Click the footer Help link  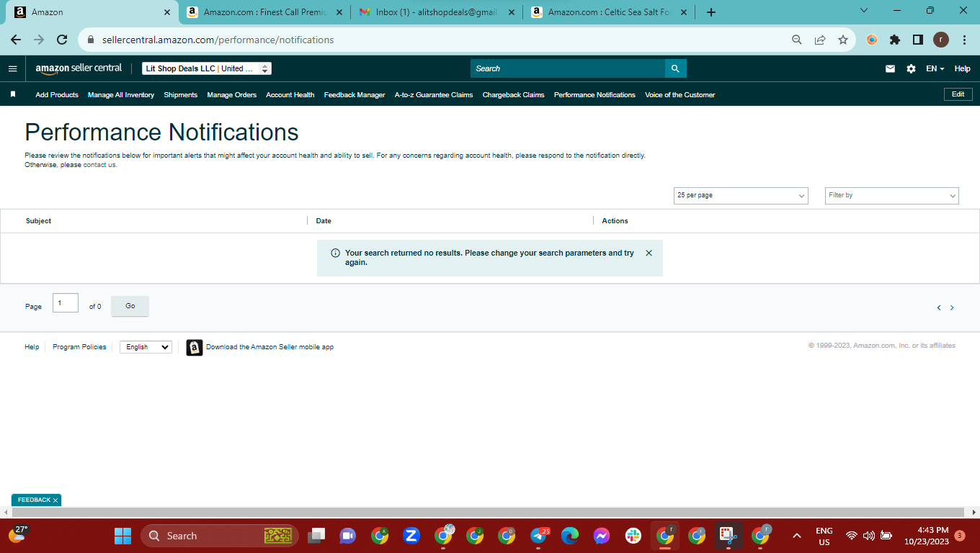(x=32, y=347)
